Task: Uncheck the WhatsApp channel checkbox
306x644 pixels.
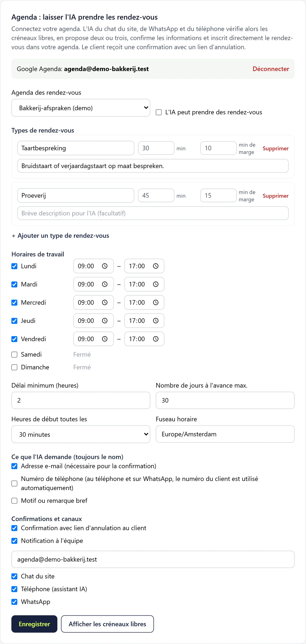Action: click(x=15, y=602)
